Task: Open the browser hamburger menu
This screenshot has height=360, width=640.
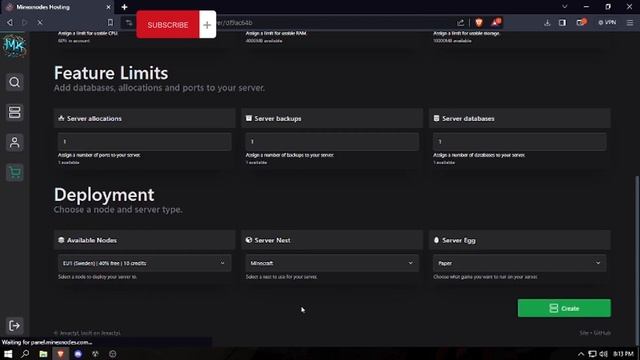Action: 630,23
